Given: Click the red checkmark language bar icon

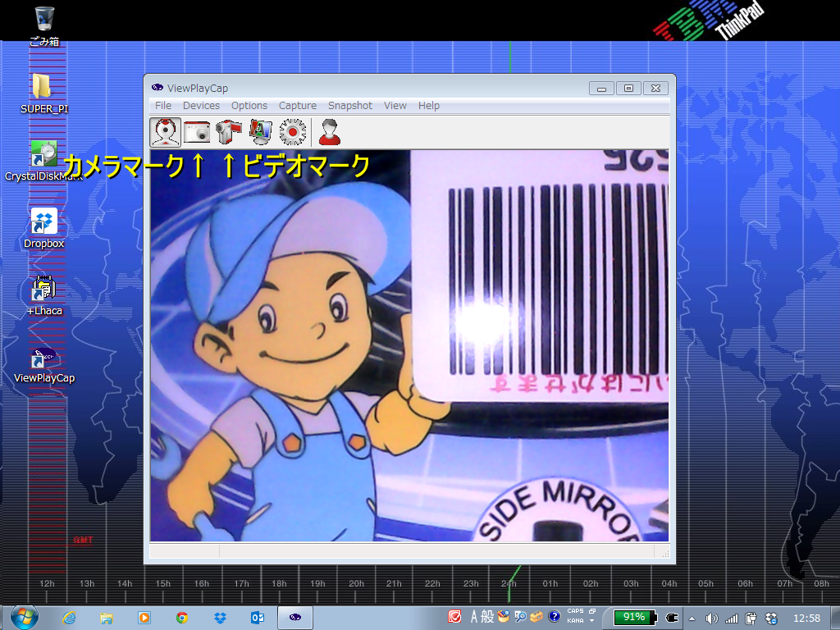Looking at the screenshot, I should pyautogui.click(x=454, y=617).
